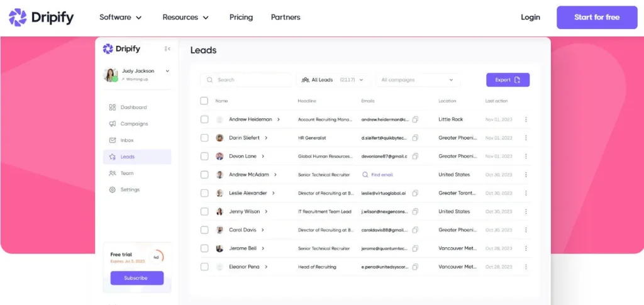Click the Dripify logo in the top navigation
Image resolution: width=644 pixels, height=305 pixels.
41,17
